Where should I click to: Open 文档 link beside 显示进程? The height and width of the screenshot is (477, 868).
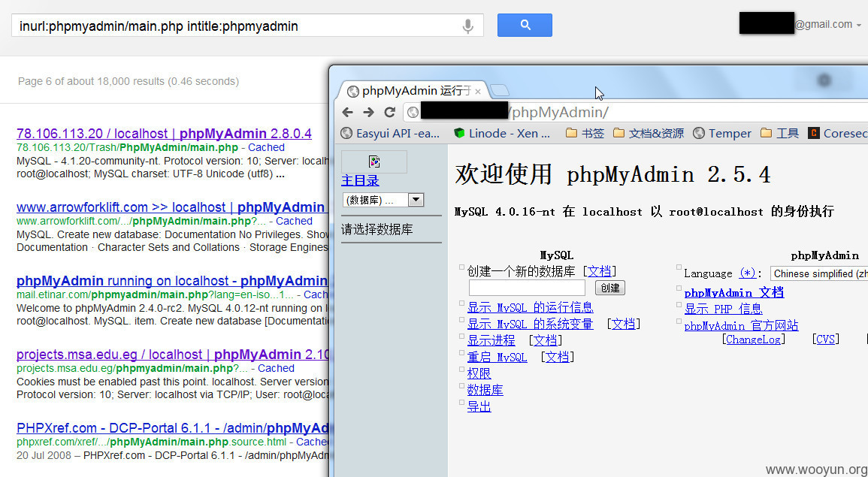546,340
